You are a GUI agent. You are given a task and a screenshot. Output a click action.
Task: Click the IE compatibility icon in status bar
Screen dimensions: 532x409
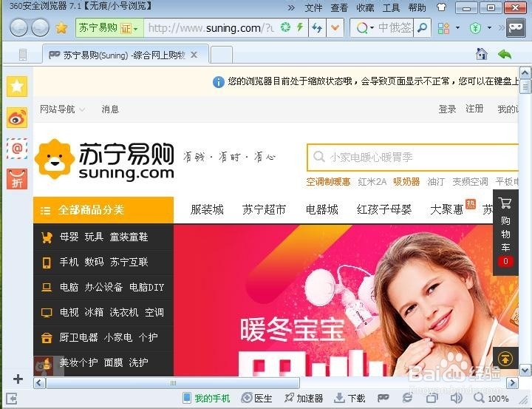[x=407, y=398]
